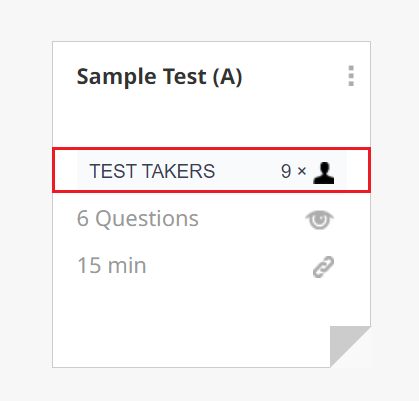419x401 pixels.
Task: Click the word TAKERS in highlighted row
Action: pos(179,171)
